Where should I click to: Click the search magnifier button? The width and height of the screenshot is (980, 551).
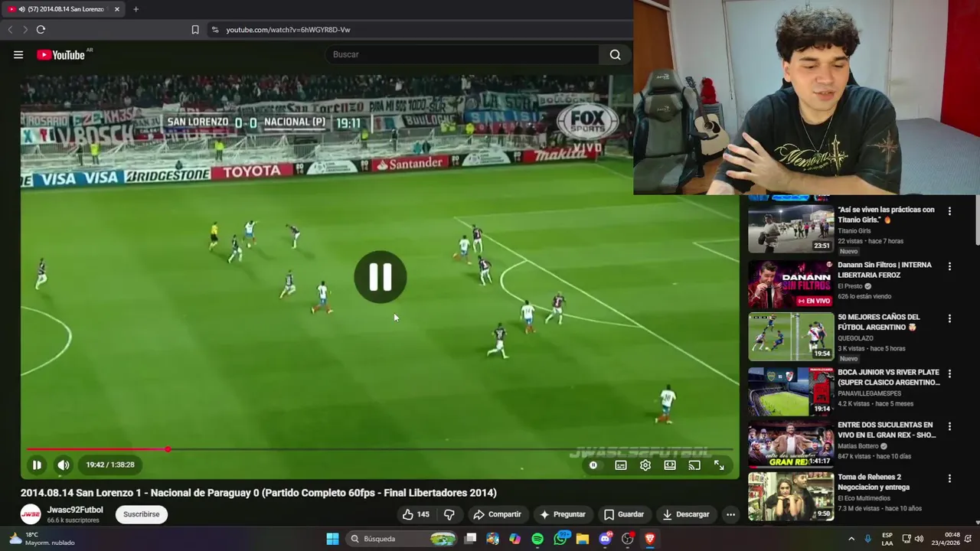(x=615, y=54)
